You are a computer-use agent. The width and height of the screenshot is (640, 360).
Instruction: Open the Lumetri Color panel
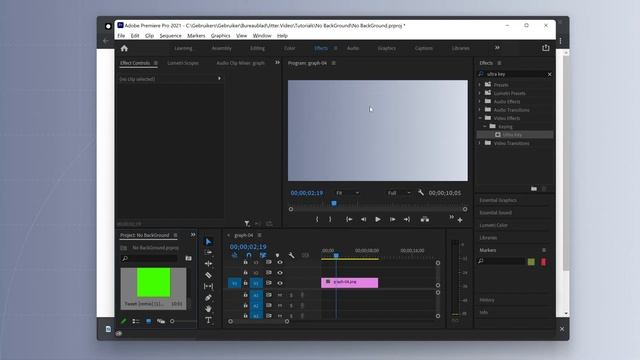point(493,225)
